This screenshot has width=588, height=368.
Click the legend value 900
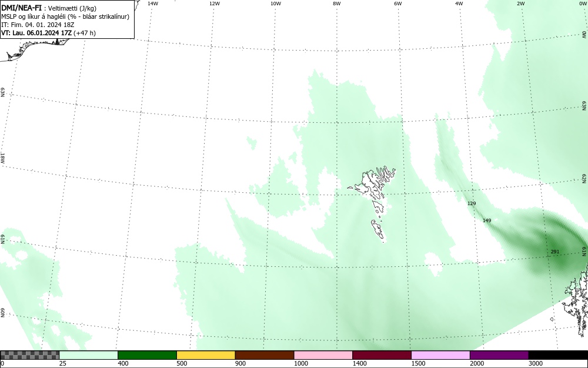pyautogui.click(x=240, y=363)
